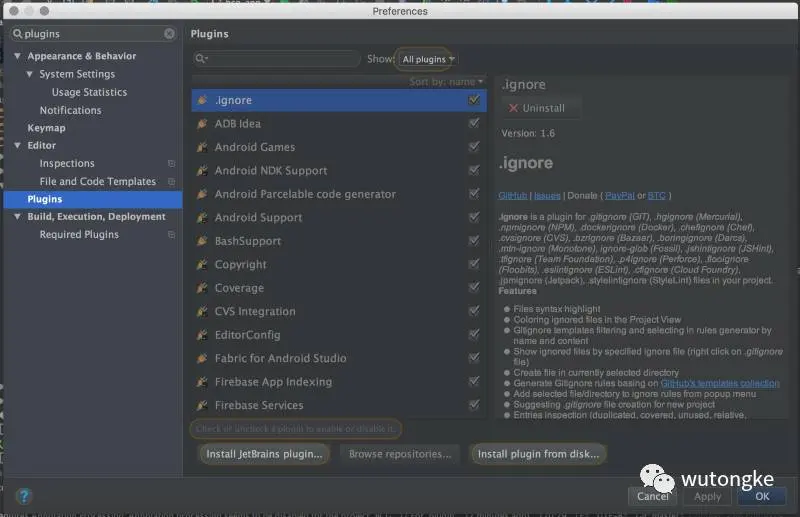Uncheck Fabric for Android Studio checkbox
The width and height of the screenshot is (800, 517).
474,358
